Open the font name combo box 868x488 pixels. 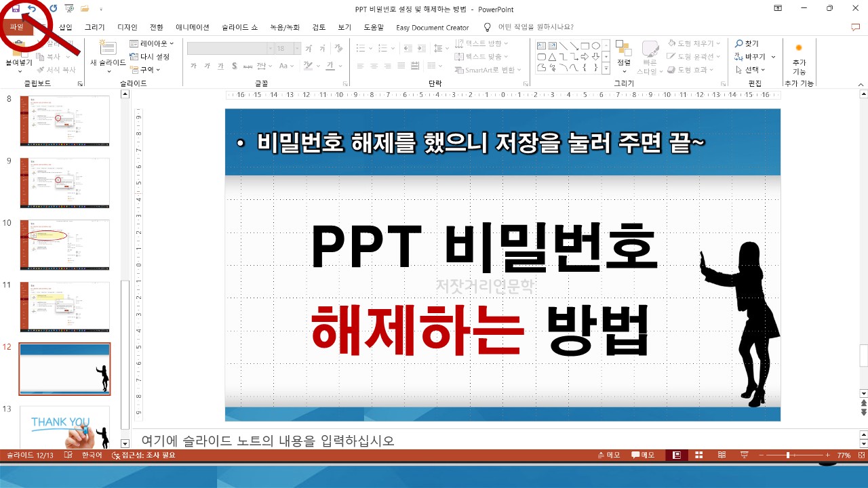229,48
